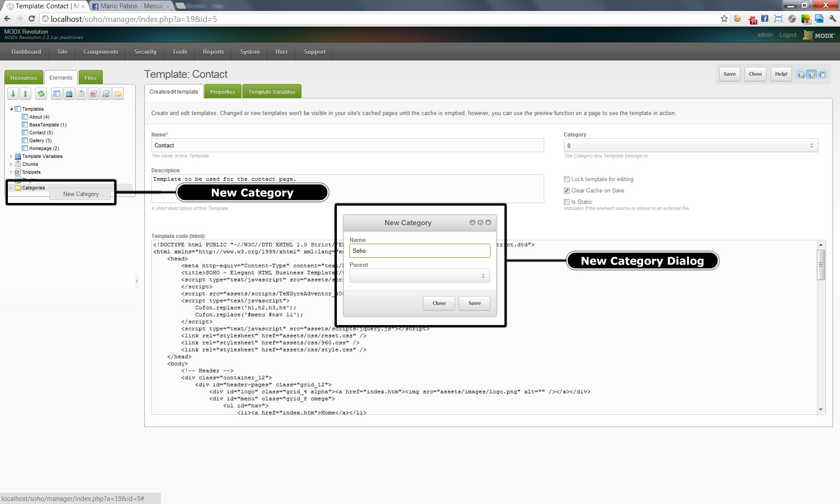Image resolution: width=840 pixels, height=504 pixels.
Task: Click the dialog Name input with Soho
Action: [x=420, y=251]
